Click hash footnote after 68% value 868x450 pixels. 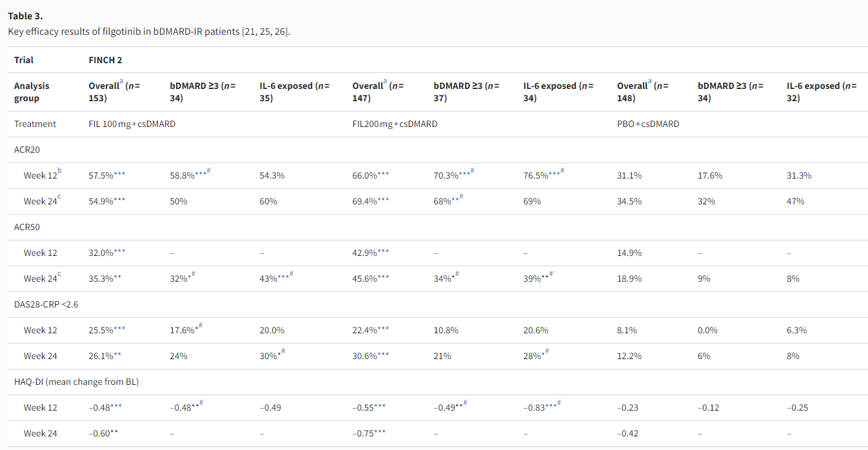point(460,197)
